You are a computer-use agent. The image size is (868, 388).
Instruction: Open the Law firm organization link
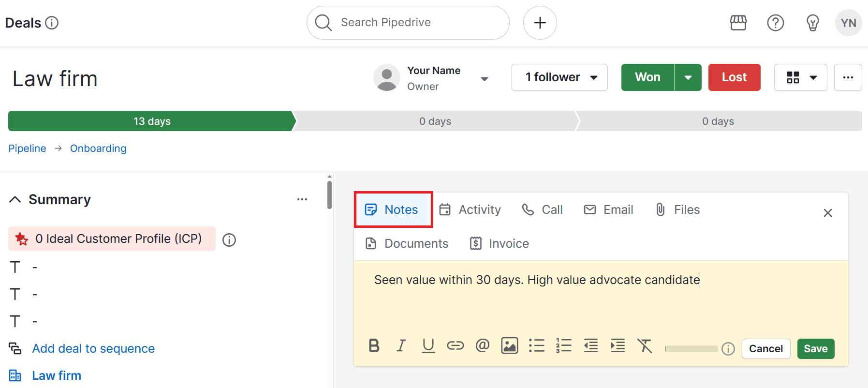(x=57, y=375)
